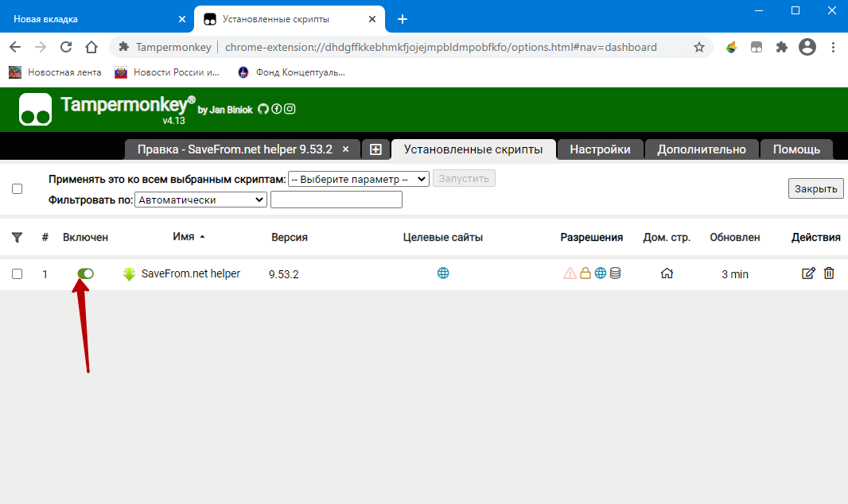Click the Tampermonkey logo in header
Image resolution: width=848 pixels, height=504 pixels.
pos(35,109)
